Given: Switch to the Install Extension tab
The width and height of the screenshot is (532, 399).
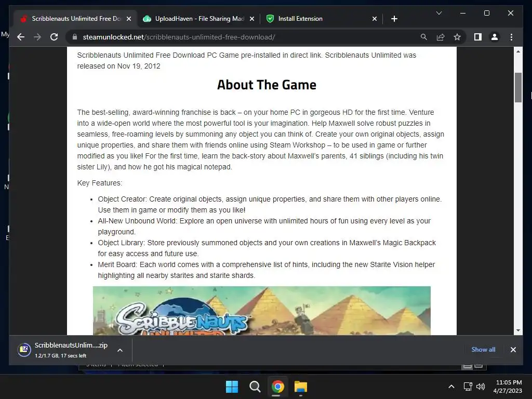Looking at the screenshot, I should coord(322,19).
